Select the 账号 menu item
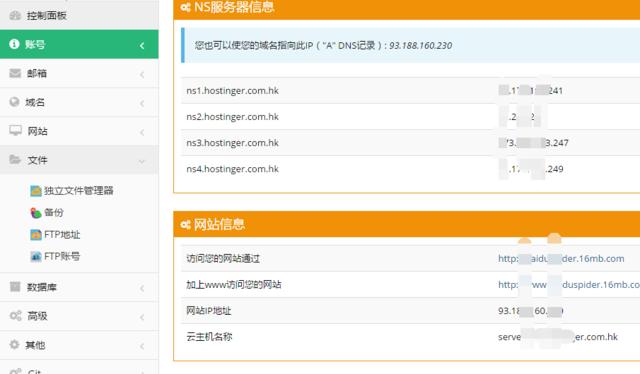This screenshot has height=374, width=640. pyautogui.click(x=79, y=44)
